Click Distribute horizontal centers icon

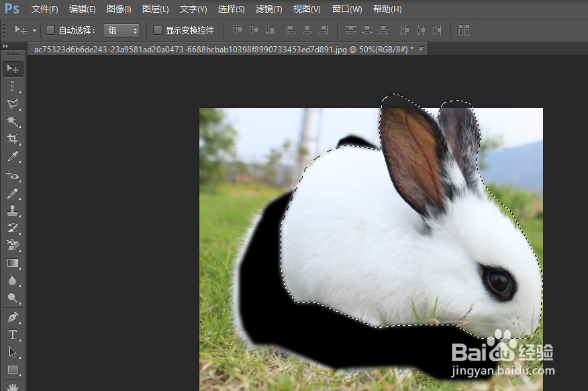420,30
